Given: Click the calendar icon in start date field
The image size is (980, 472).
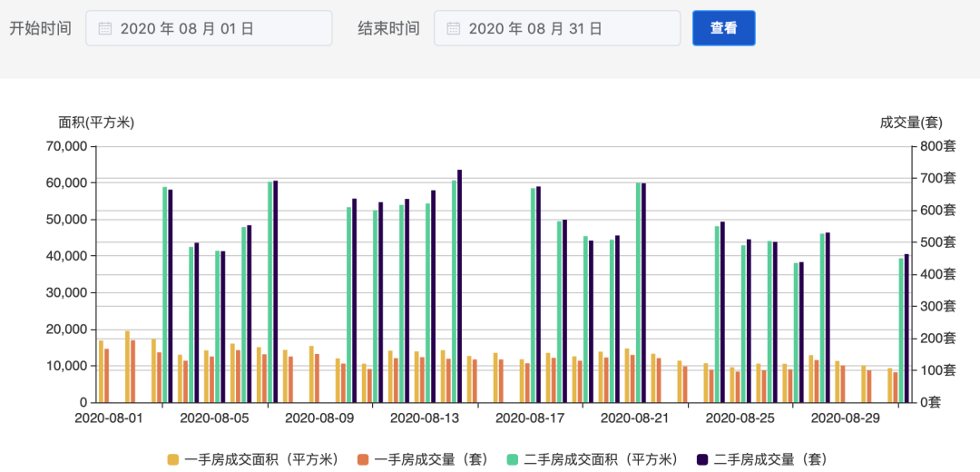Looking at the screenshot, I should [x=104, y=28].
